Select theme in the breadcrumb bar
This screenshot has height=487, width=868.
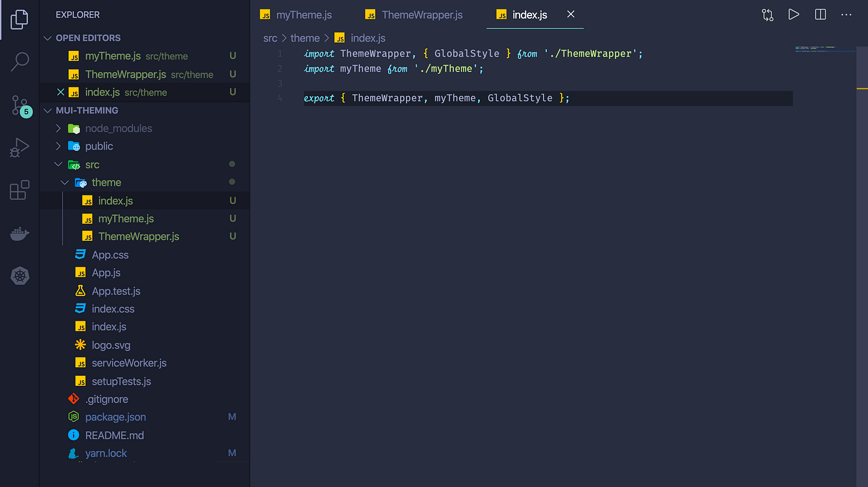305,38
